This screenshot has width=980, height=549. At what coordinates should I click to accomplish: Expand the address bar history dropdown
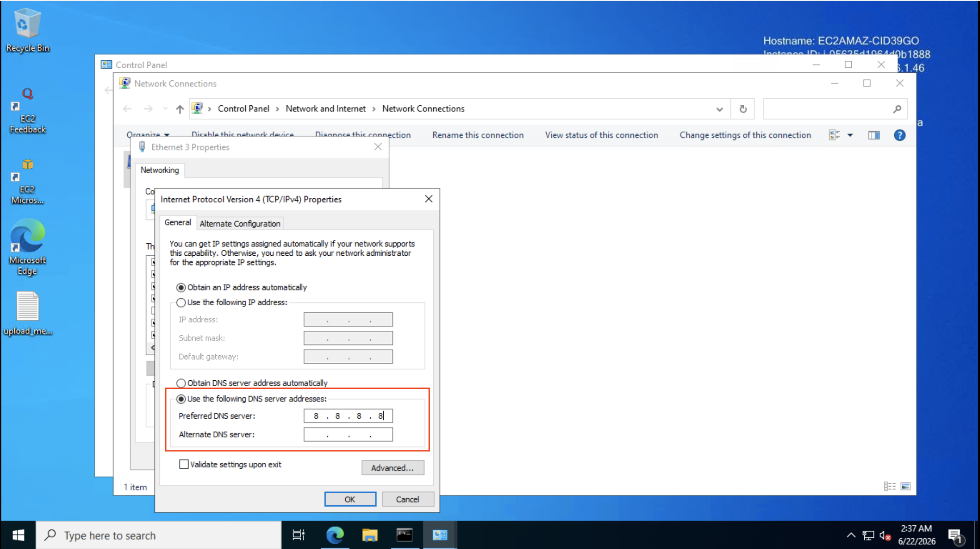(719, 109)
